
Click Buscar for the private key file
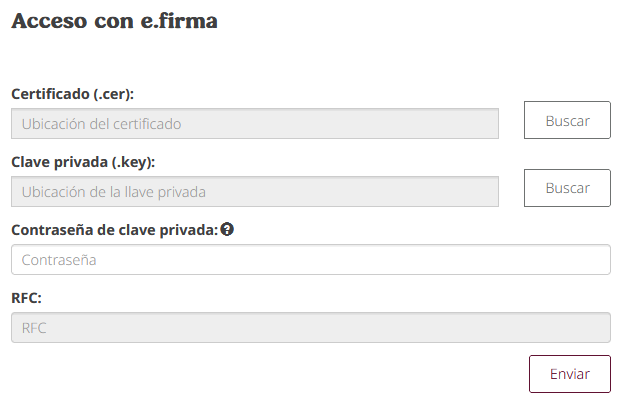(x=567, y=188)
